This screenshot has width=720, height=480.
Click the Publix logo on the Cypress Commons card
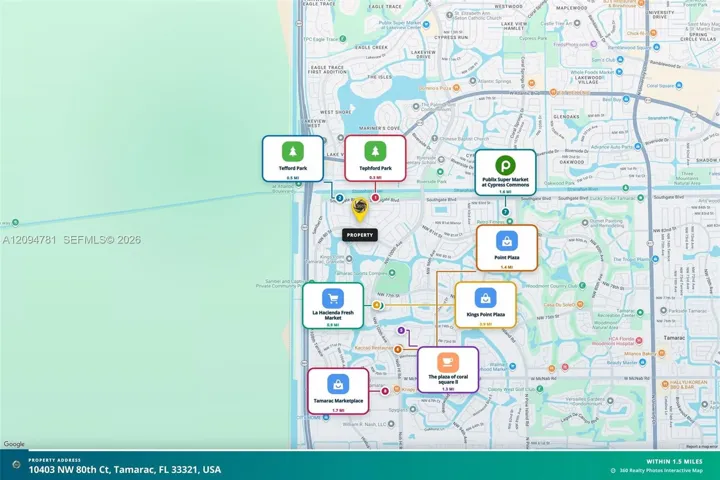point(505,165)
